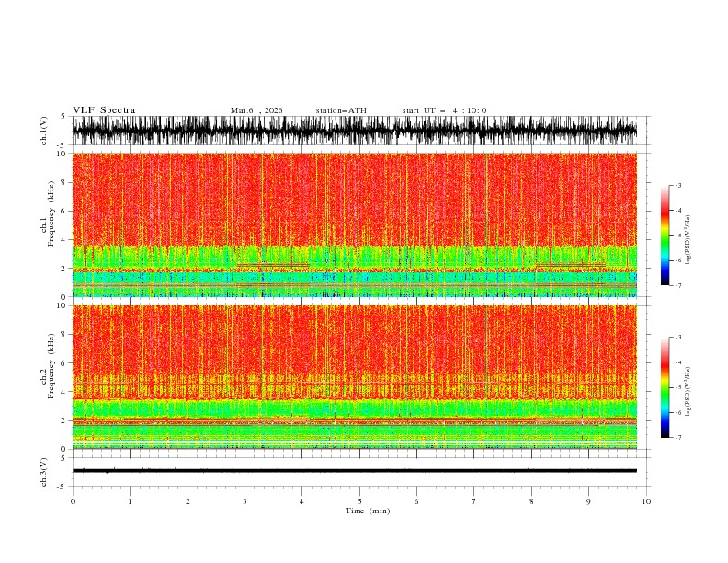Click the time axis tick label "1"
This screenshot has height=563, width=728.
point(130,501)
